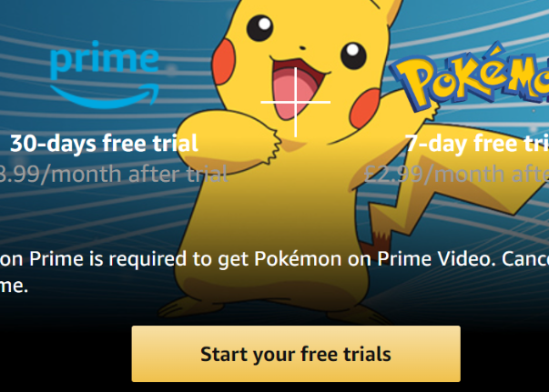Click Pikachu's red cheek near the prime logo
The width and height of the screenshot is (549, 392).
pyautogui.click(x=223, y=61)
